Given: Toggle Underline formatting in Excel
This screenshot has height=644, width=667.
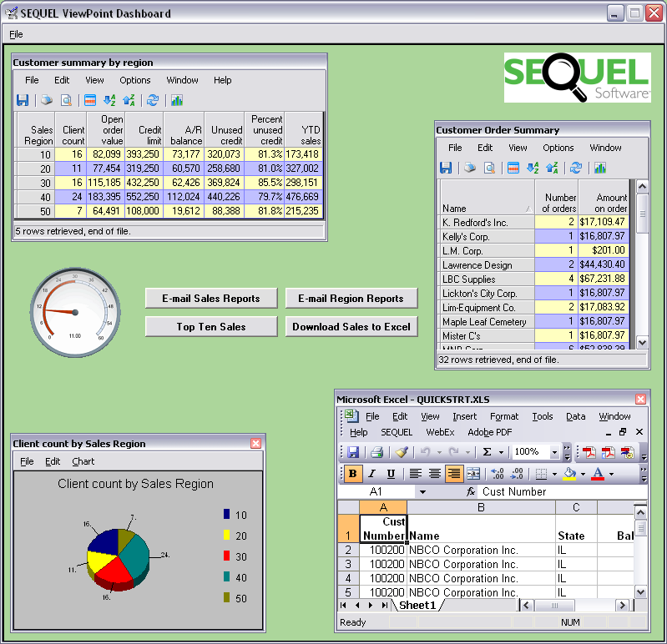Looking at the screenshot, I should 391,474.
